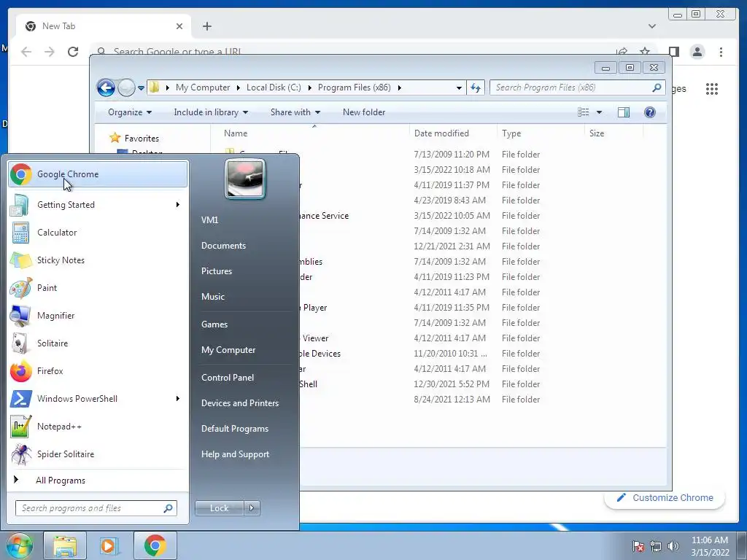Viewport: 747px width, 560px height.
Task: Open recent pages dropdown arrow
Action: click(141, 87)
